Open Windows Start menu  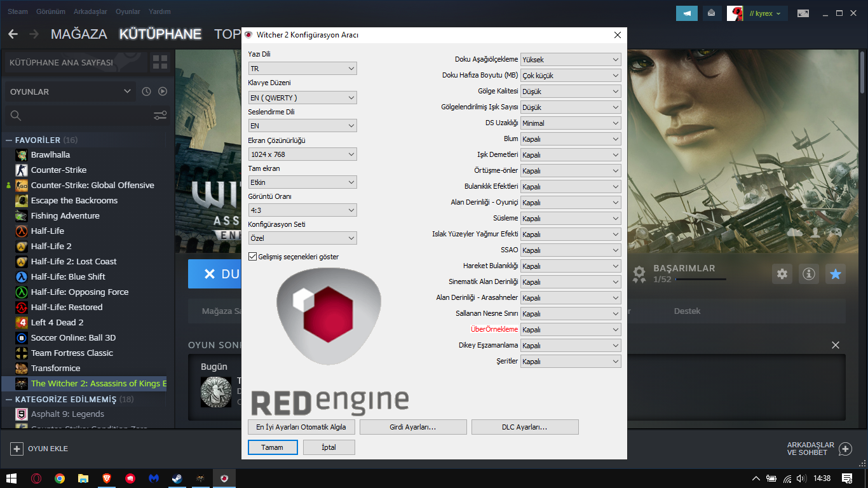(x=11, y=478)
